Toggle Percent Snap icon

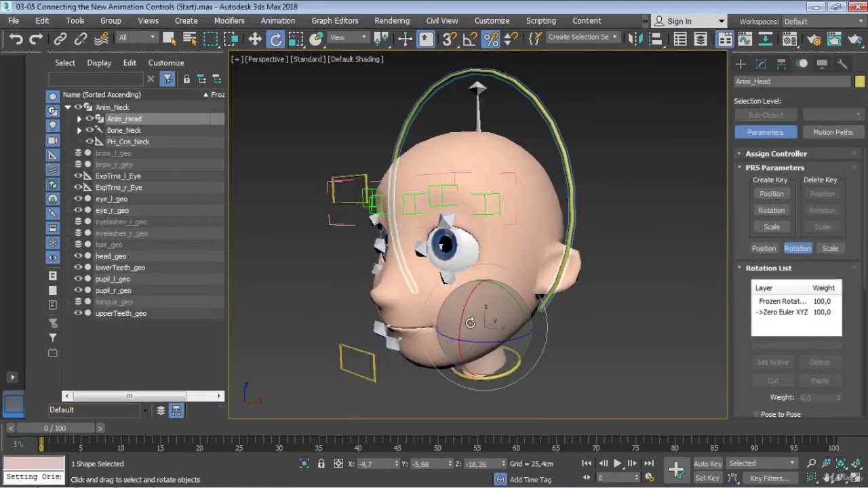490,39
